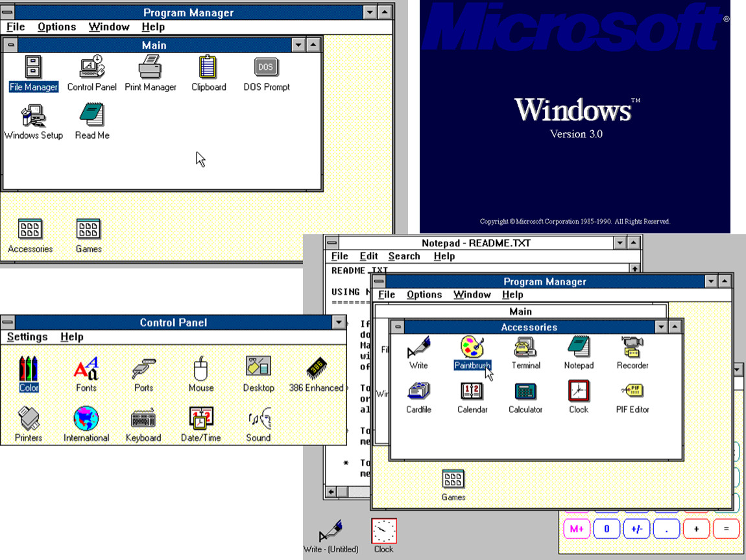This screenshot has width=746, height=560.
Task: Launch Print Manager icon
Action: 150,73
